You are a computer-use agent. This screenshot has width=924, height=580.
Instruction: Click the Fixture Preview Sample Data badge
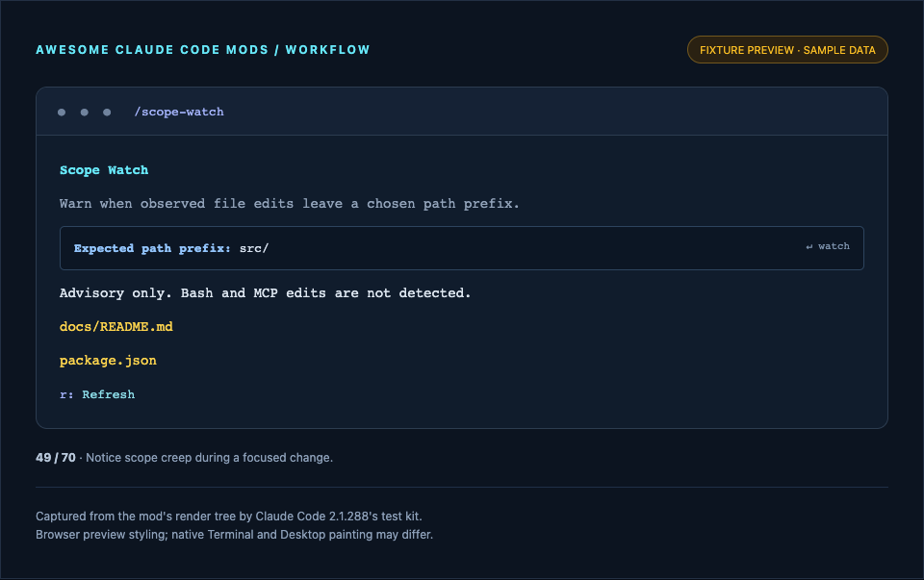point(787,50)
